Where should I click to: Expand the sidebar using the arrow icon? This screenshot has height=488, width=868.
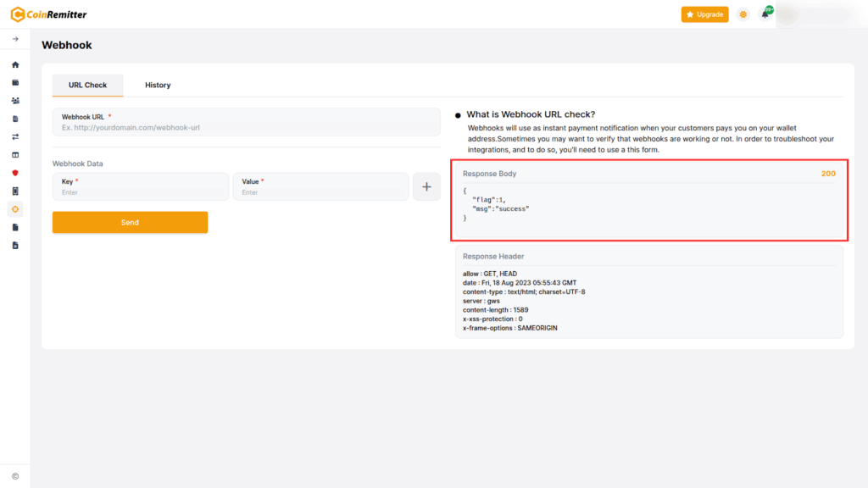[15, 39]
